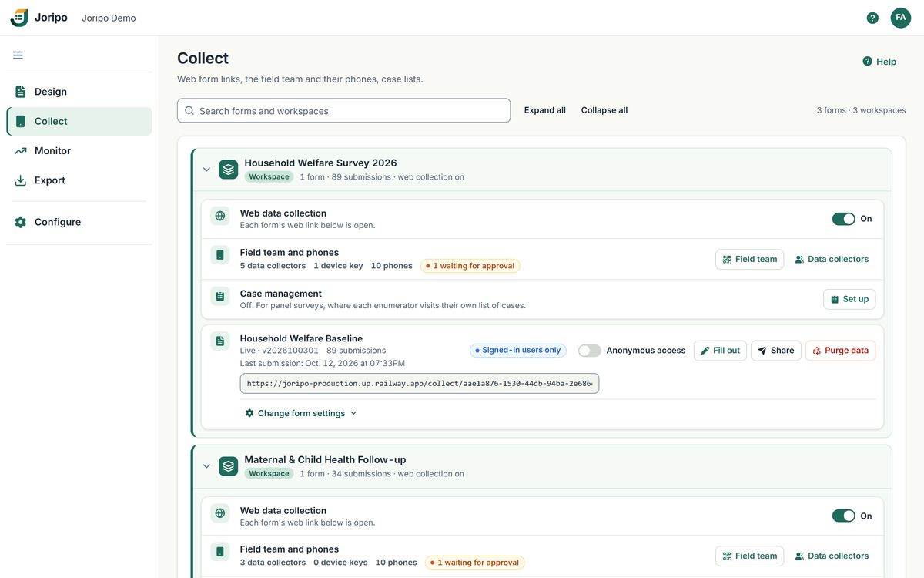Click the magnifier icon in the search box
This screenshot has height=578, width=924.
click(189, 110)
